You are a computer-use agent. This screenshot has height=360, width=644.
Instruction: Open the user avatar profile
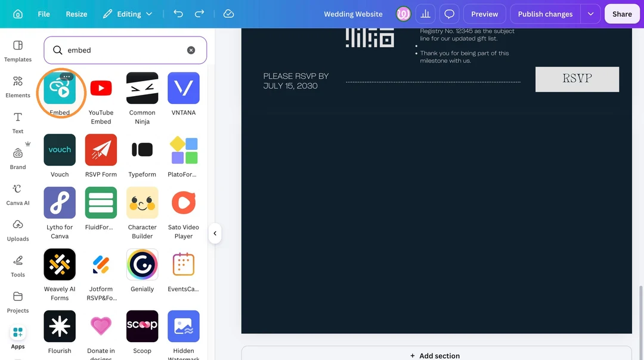(x=403, y=14)
